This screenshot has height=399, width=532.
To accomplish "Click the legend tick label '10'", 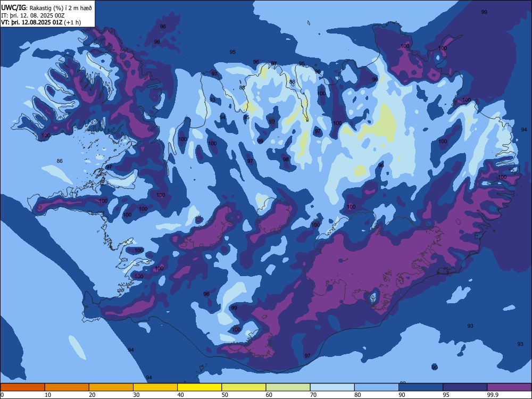I will [x=48, y=395].
